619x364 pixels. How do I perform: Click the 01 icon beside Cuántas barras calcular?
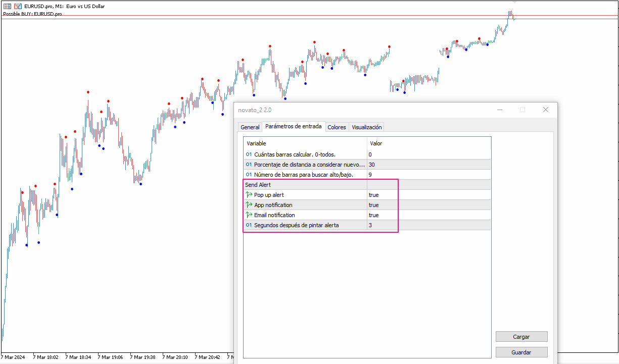248,154
